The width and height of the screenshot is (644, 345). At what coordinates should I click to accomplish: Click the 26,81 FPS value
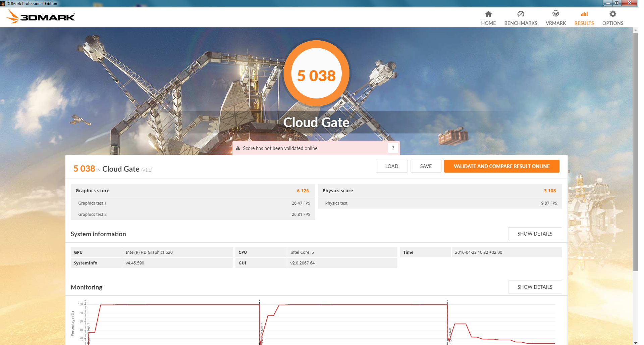(301, 214)
